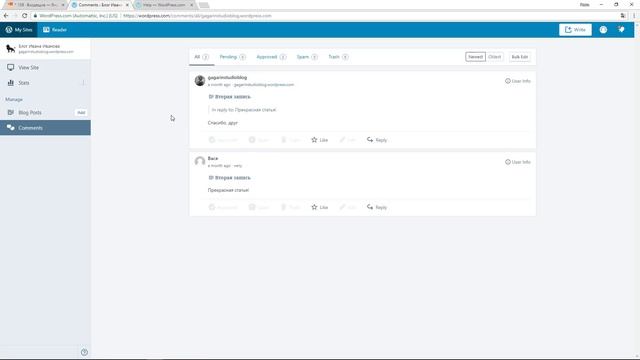This screenshot has width=640, height=360.
Task: Open the gagarinstudioblog.wordpress.com author link
Action: (264, 85)
